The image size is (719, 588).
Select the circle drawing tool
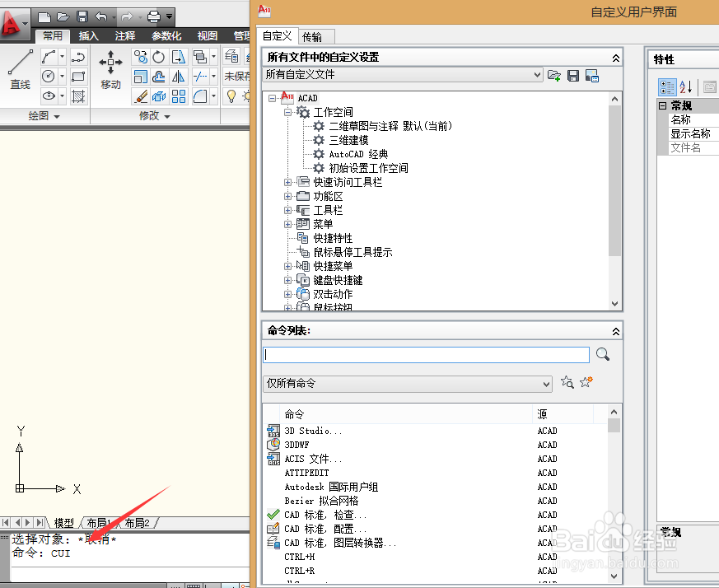pos(49,76)
